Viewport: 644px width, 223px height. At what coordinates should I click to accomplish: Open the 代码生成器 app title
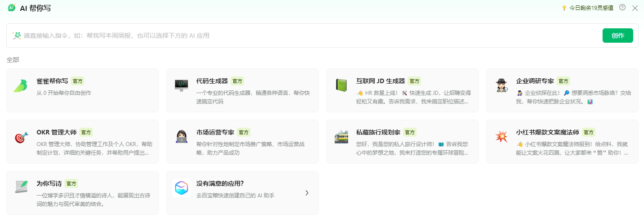212,81
